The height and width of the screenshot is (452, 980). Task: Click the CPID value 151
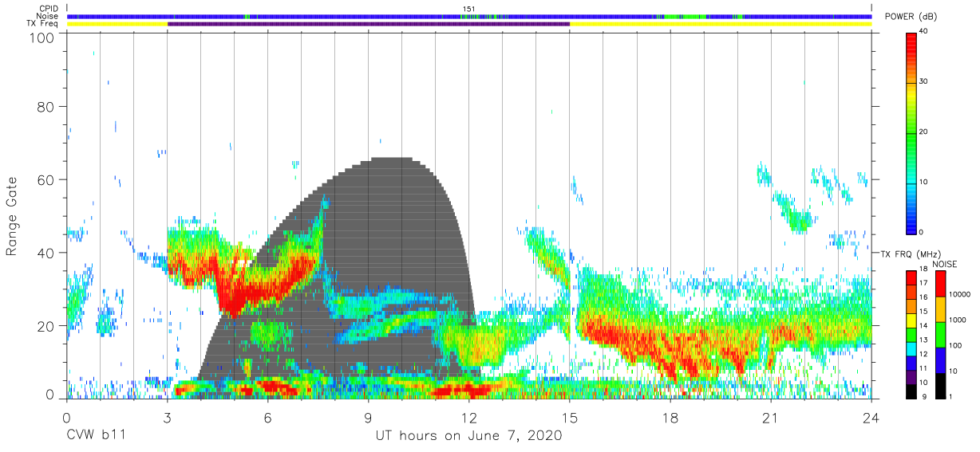469,9
